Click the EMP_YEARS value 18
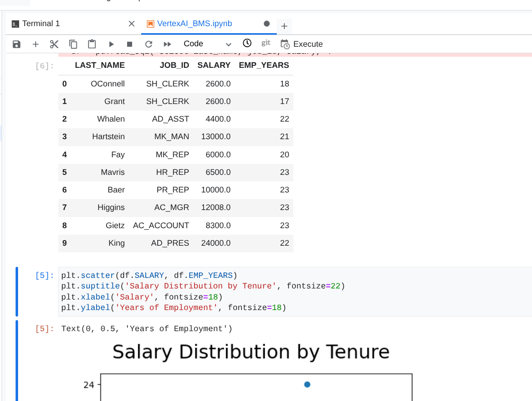The image size is (532, 401). tap(284, 84)
